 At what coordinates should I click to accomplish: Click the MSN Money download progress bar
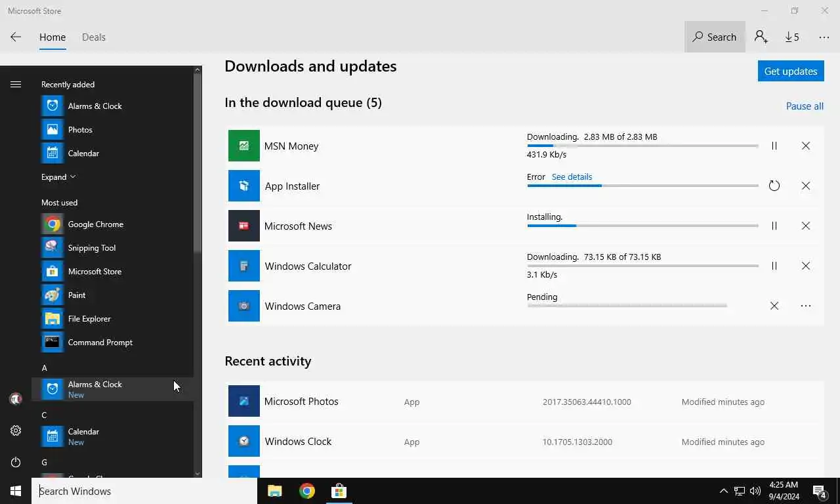(642, 146)
